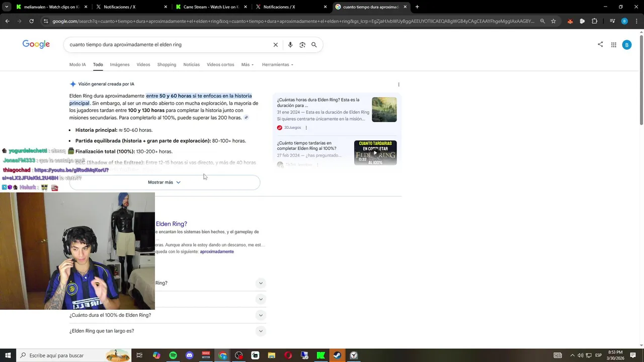Open the Windows Start menu
The width and height of the screenshot is (644, 362).
click(8, 355)
